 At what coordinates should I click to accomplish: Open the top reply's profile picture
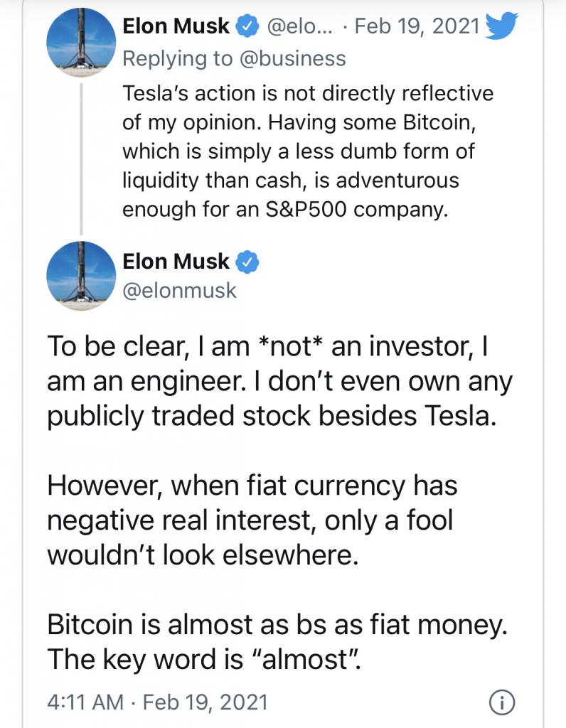(81, 42)
